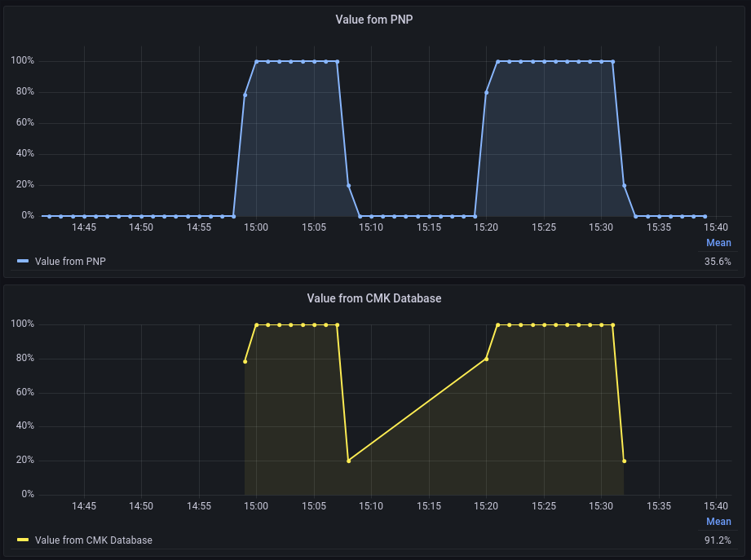
Task: Select the yellow 80% data point at 15:20
Action: [x=486, y=359]
